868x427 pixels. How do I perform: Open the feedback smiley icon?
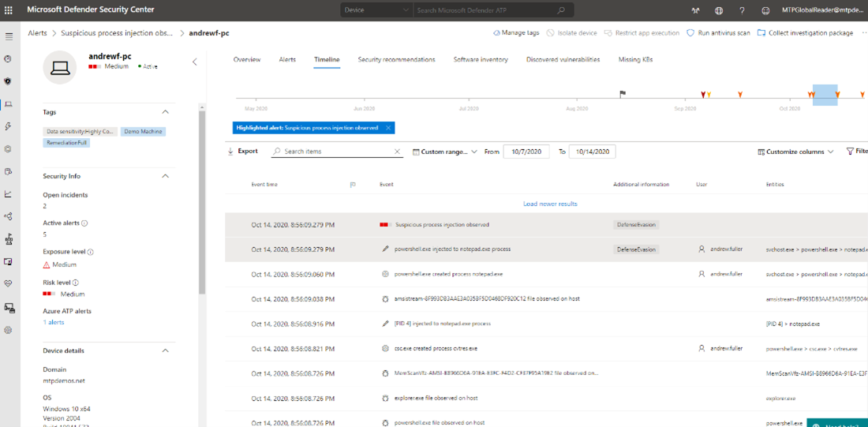click(765, 10)
